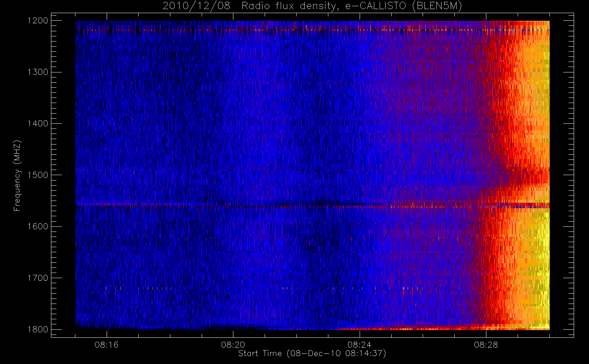
Task: Click the 1200 frequency tick label
Action: tap(38, 21)
